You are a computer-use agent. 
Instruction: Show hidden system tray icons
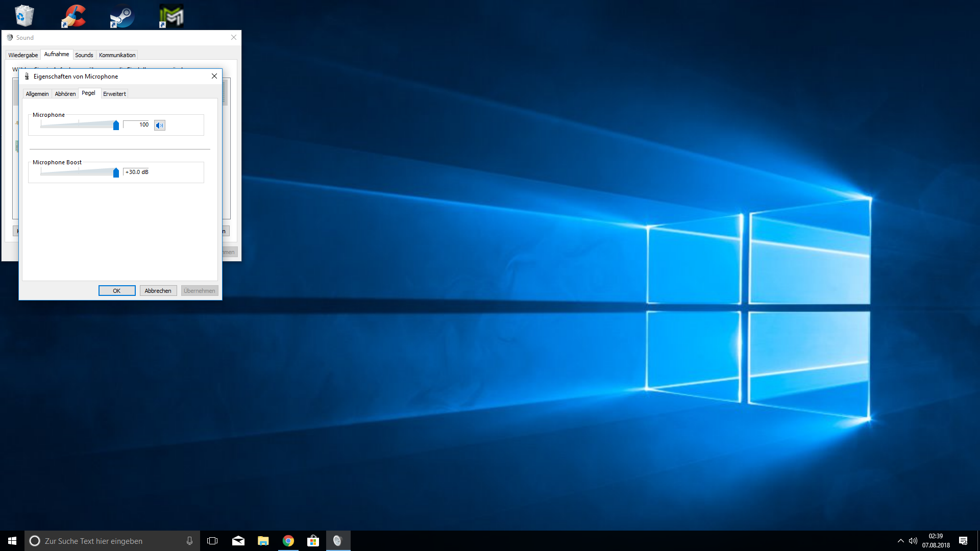pyautogui.click(x=900, y=541)
